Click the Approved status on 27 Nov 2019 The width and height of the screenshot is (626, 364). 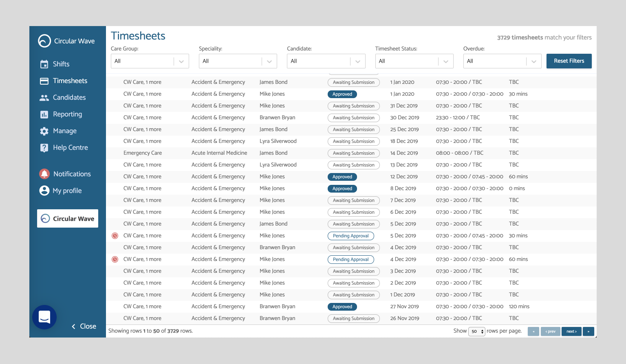342,307
